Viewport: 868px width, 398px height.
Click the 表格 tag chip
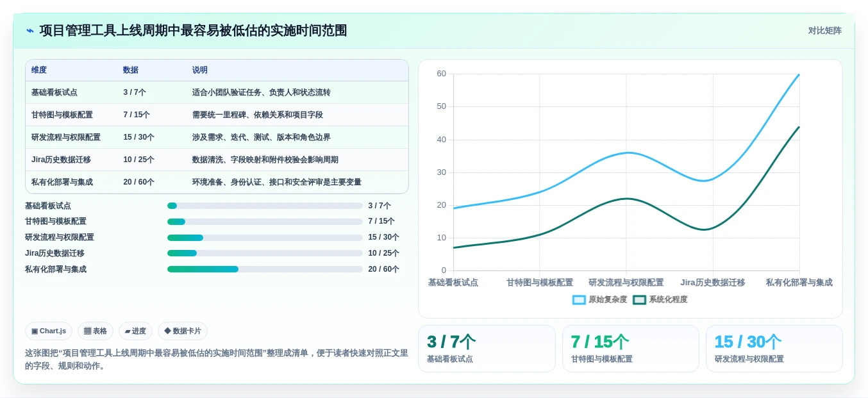tap(96, 331)
